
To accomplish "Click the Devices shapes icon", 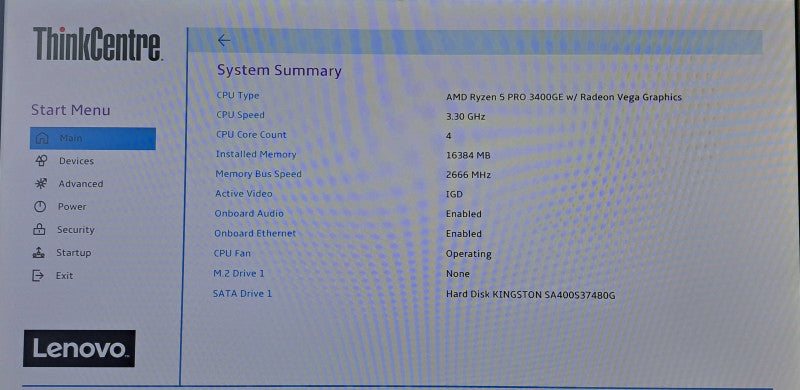I will (41, 161).
